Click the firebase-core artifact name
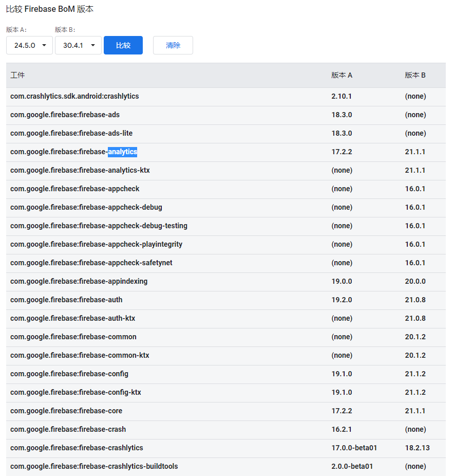 pos(66,411)
